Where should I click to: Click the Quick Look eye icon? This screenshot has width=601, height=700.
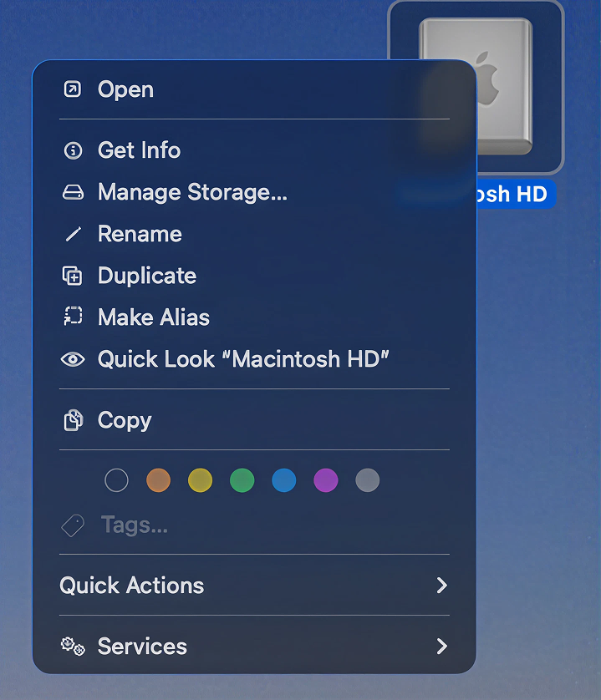(73, 359)
